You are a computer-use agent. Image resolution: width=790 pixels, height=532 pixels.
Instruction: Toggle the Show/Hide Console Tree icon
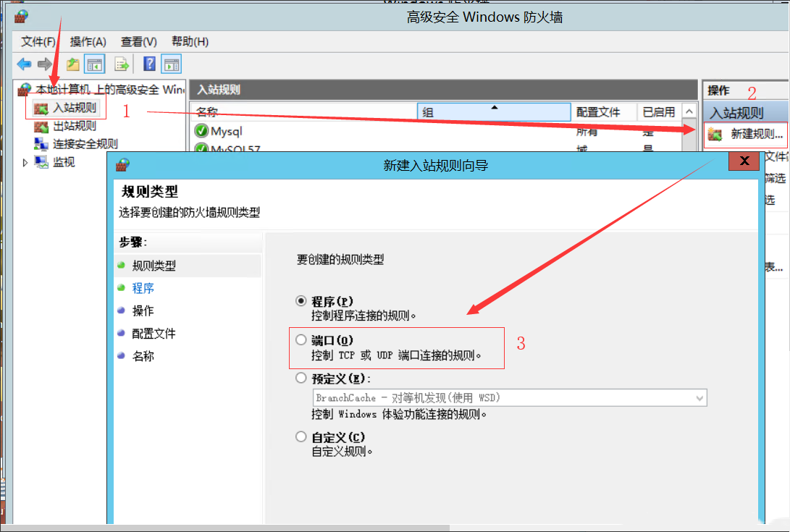pyautogui.click(x=94, y=64)
